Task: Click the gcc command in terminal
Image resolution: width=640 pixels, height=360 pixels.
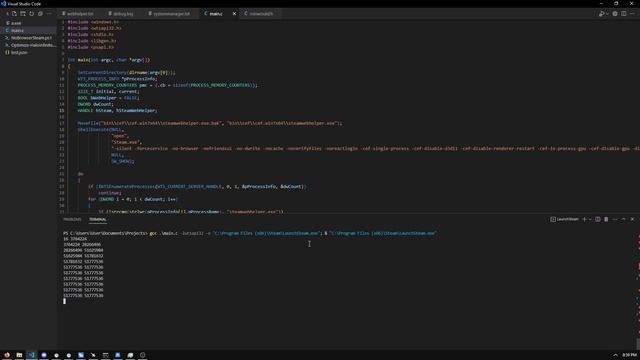Action: 153,233
